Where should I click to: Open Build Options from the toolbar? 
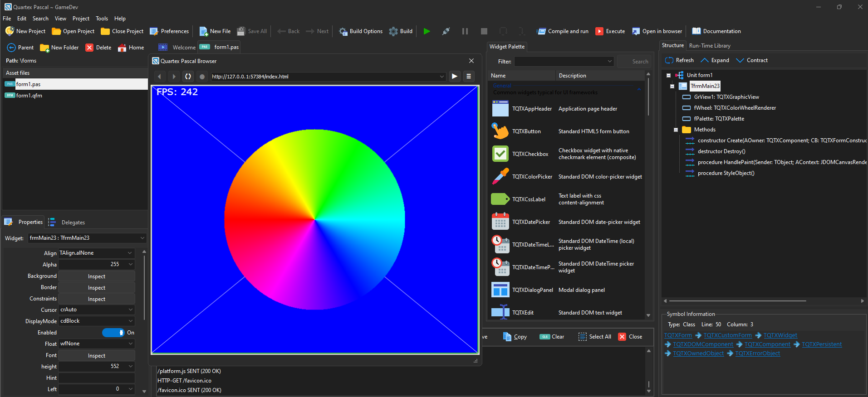click(361, 31)
